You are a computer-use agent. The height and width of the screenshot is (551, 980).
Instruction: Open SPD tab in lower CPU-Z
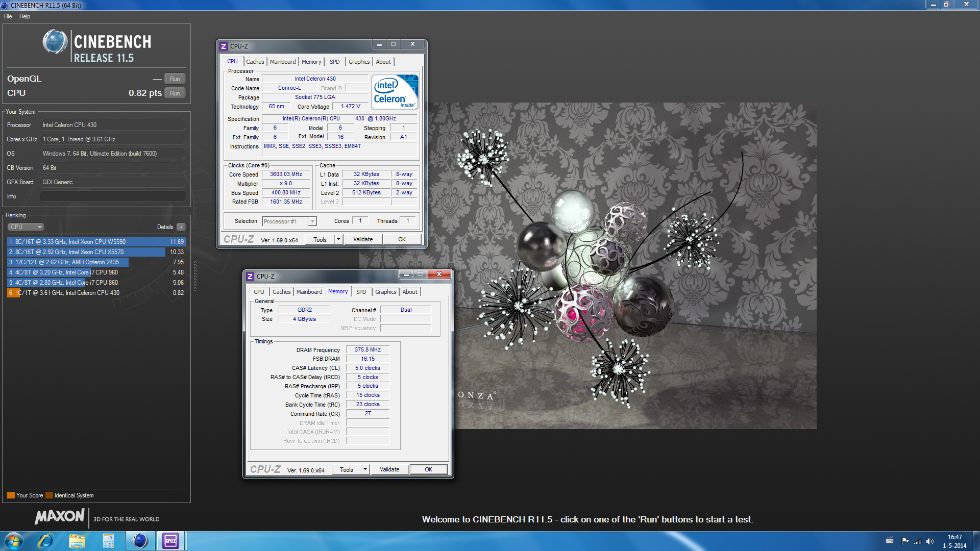[x=361, y=292]
